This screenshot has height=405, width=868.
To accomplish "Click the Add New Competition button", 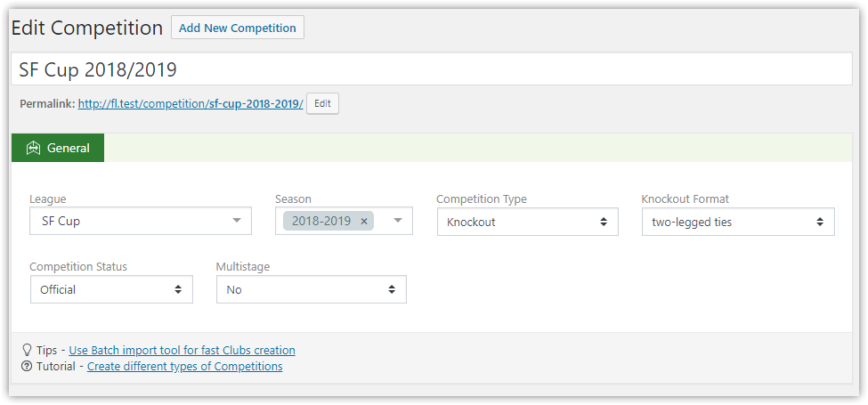I will click(238, 28).
